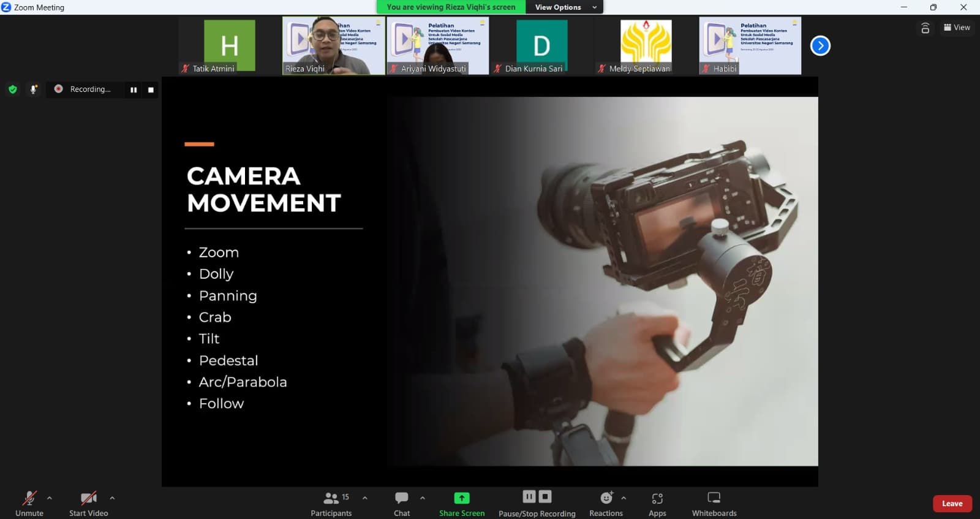Open the Apps panel
980x519 pixels.
click(x=657, y=504)
